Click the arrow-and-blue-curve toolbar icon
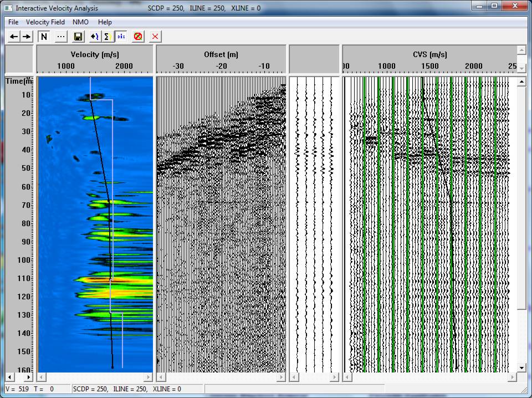 click(x=95, y=37)
